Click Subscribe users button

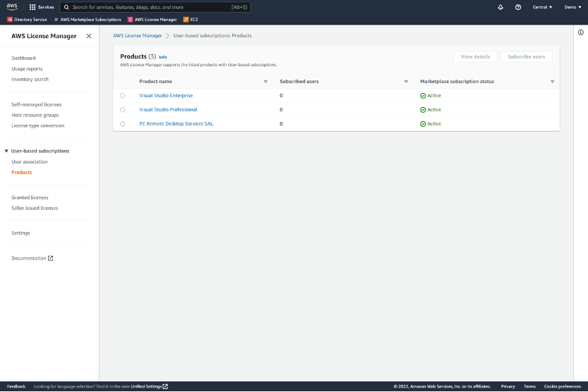pyautogui.click(x=526, y=57)
